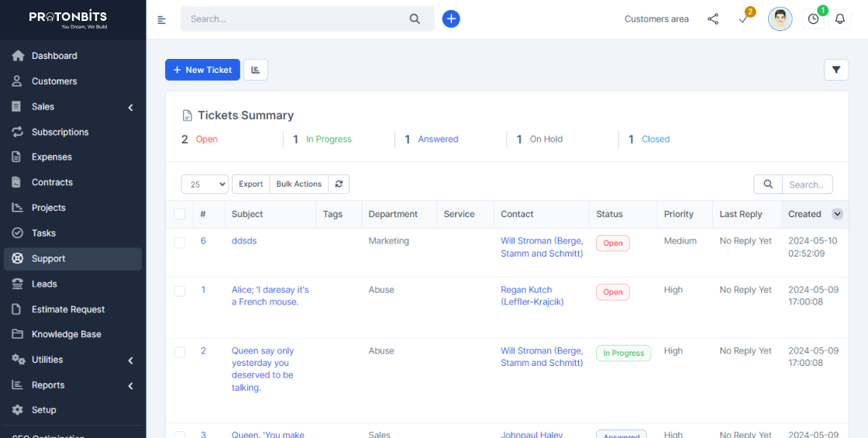
Task: Click the blue quick-create plus icon
Action: click(x=451, y=19)
